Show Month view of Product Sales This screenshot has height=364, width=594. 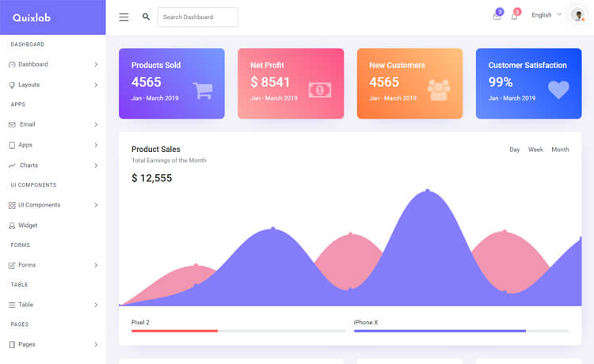(x=560, y=150)
